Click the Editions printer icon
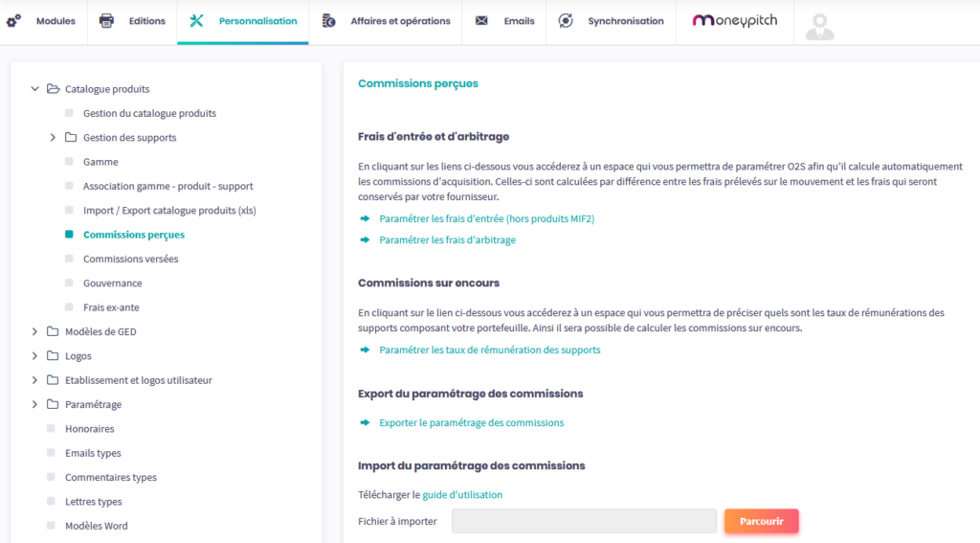 point(107,21)
